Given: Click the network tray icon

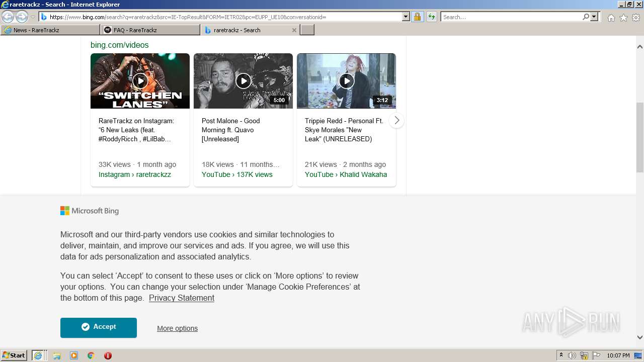Looking at the screenshot, I should pyautogui.click(x=584, y=355).
